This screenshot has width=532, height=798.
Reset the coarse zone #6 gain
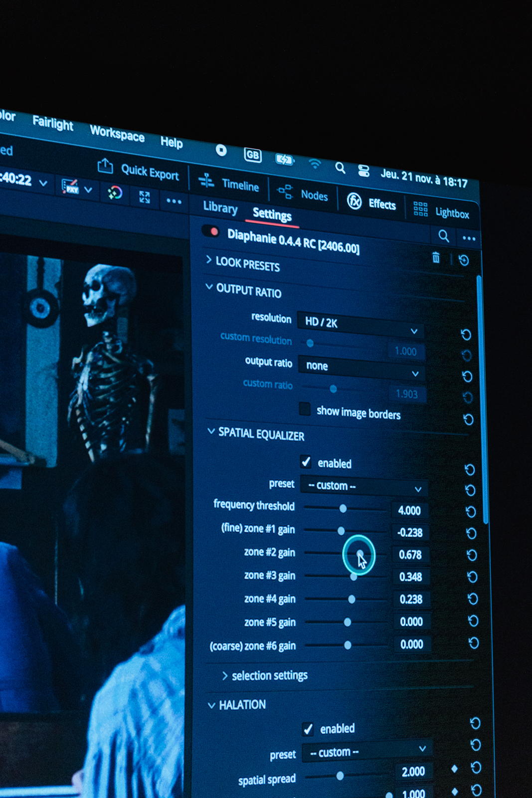pyautogui.click(x=474, y=643)
